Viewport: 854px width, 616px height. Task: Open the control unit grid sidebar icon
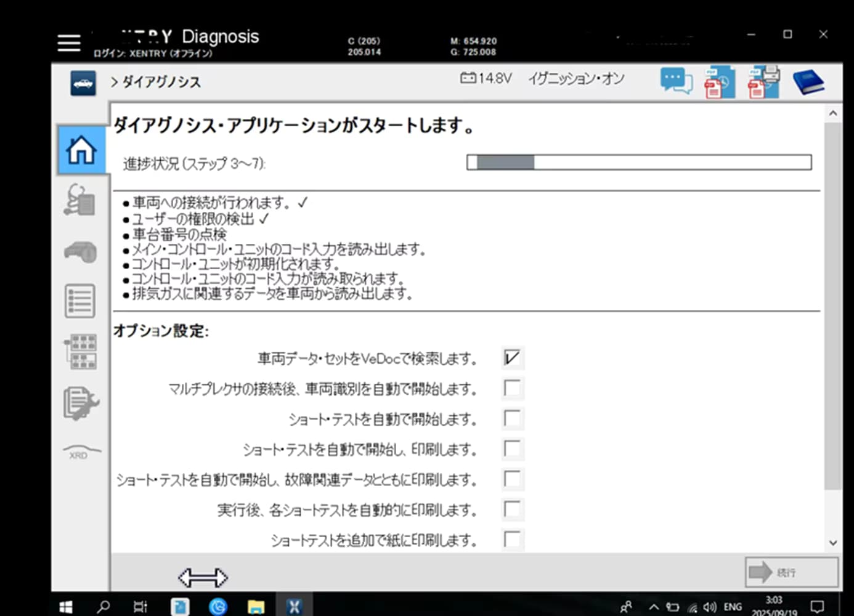[81, 351]
